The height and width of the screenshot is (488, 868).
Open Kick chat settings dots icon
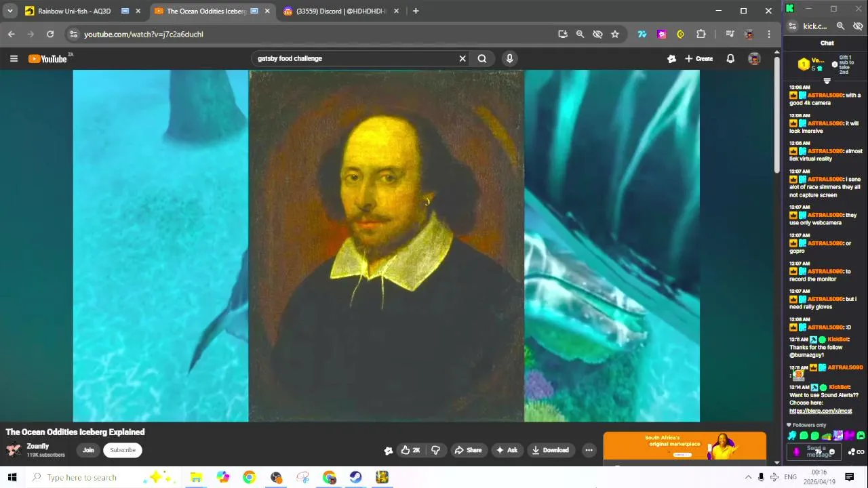[852, 452]
